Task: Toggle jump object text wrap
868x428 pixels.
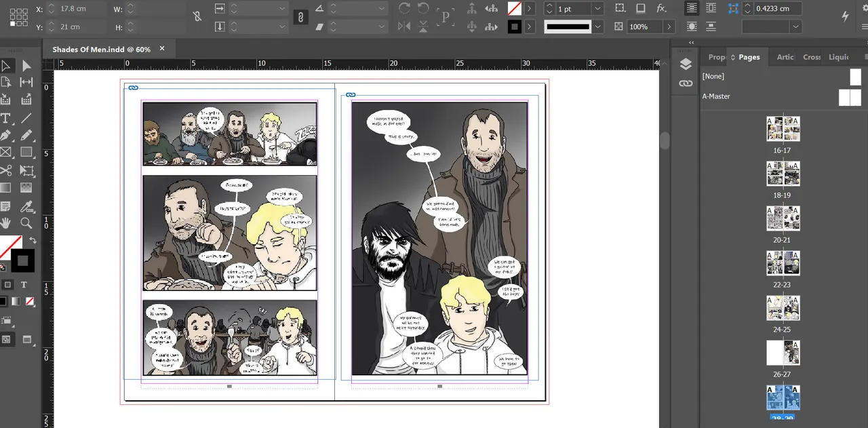Action: 711,26
